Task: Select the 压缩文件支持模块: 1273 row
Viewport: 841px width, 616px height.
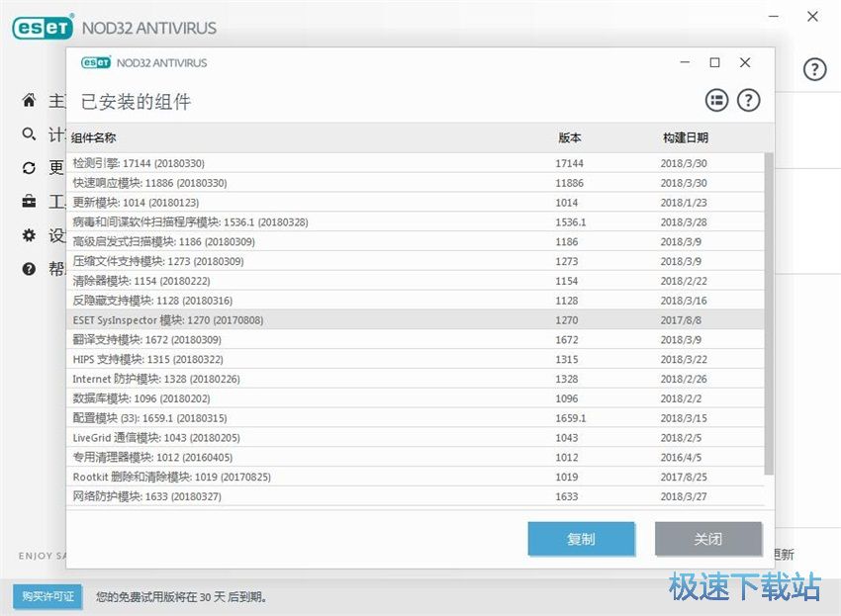Action: tap(416, 261)
